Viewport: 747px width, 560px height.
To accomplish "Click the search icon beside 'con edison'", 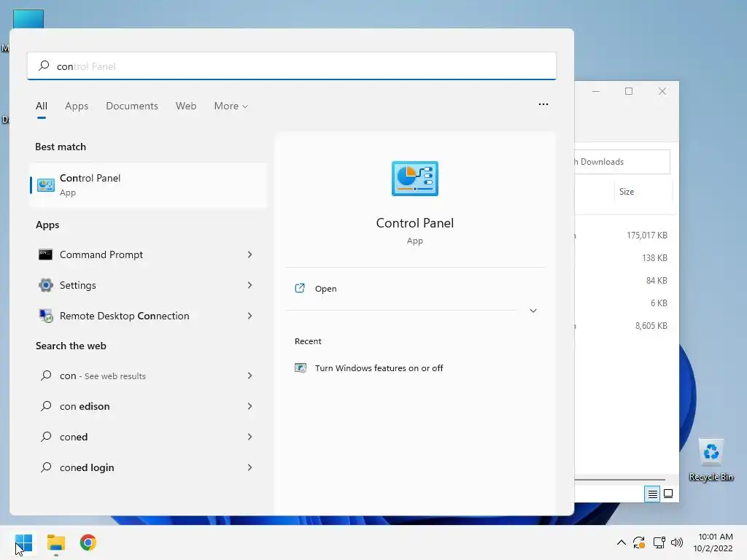I will [x=46, y=406].
